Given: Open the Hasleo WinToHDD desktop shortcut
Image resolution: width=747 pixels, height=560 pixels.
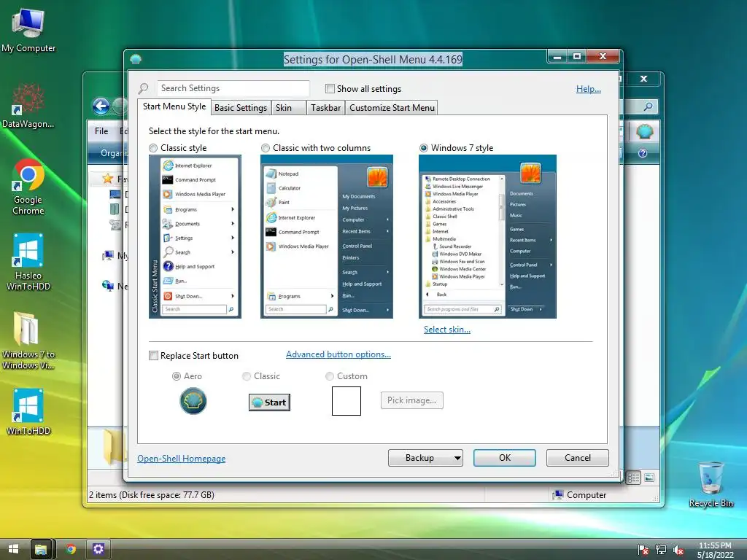Looking at the screenshot, I should coord(28,262).
